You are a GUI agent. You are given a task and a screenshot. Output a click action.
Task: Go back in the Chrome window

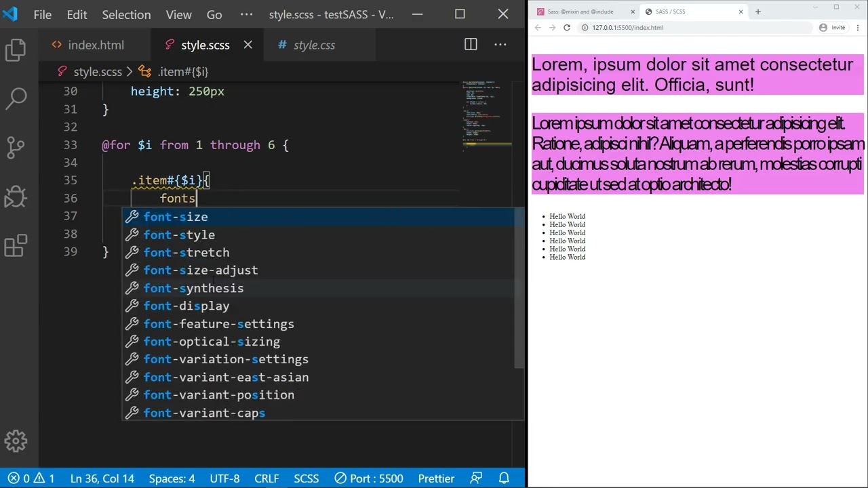(x=538, y=28)
